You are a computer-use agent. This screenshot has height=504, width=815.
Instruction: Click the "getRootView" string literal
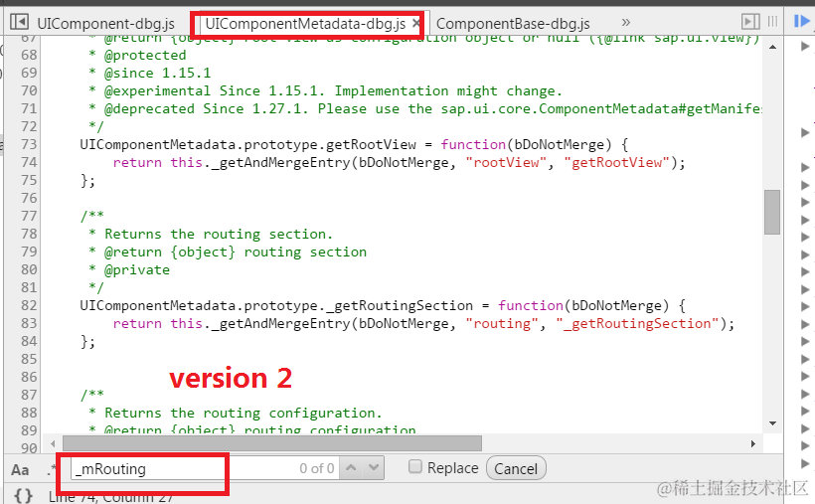click(617, 162)
